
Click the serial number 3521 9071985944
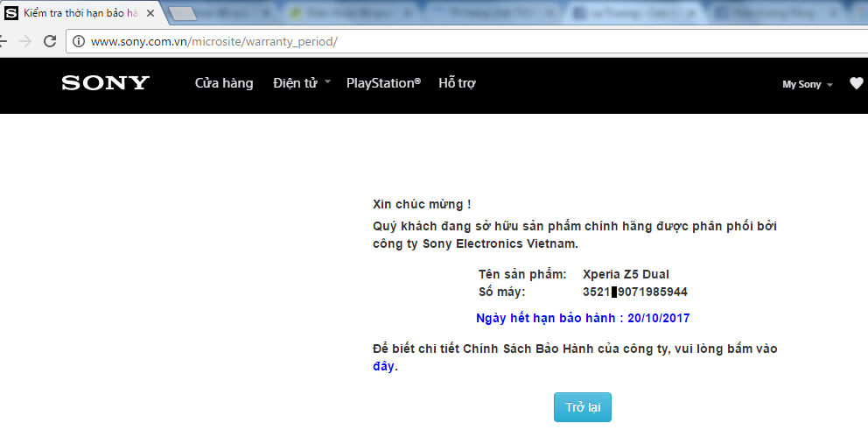coord(635,292)
